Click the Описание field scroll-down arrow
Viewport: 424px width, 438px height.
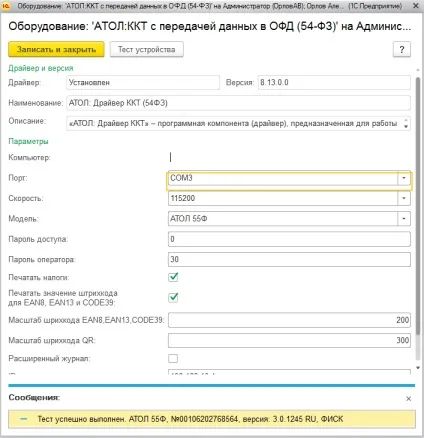[406, 126]
